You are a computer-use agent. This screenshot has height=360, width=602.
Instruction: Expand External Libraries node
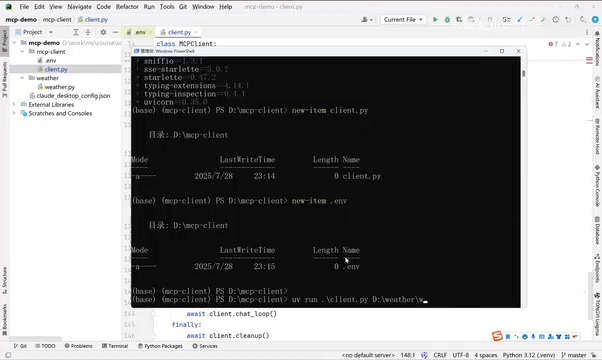coord(15,104)
